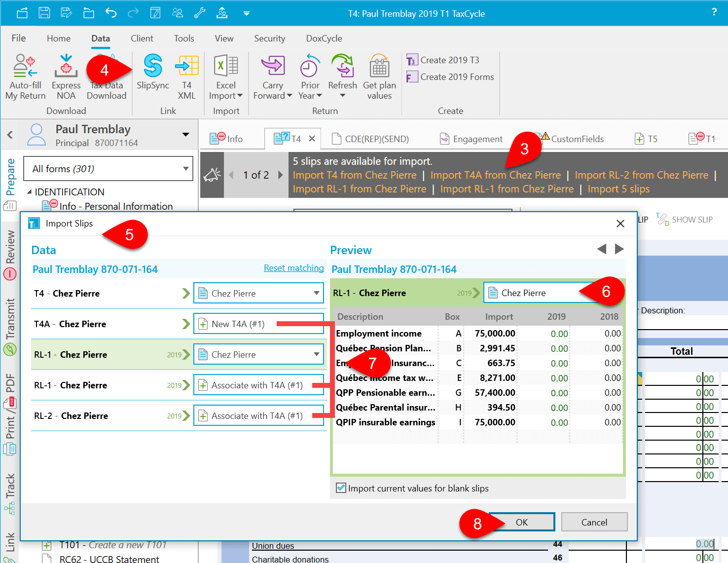The width and height of the screenshot is (728, 563).
Task: Switch to the Home ribbon tab
Action: click(59, 38)
